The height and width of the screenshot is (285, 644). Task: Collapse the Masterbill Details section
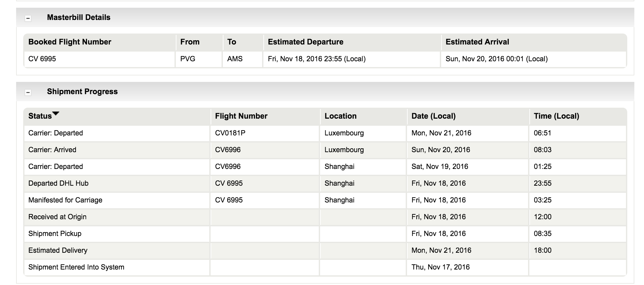[28, 18]
